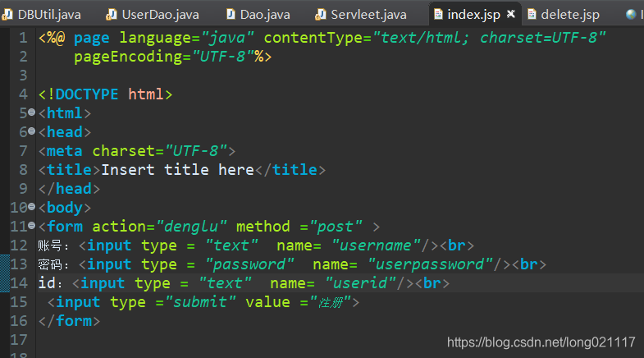Screen dimensions: 644x358
Task: Click the index.jsp page icon
Action: coord(439,15)
